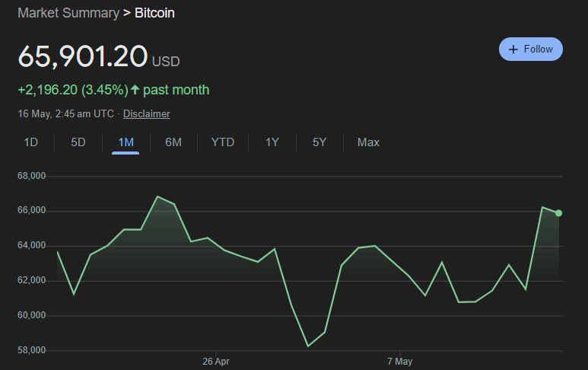The width and height of the screenshot is (588, 370).
Task: Click the current price dot on chart
Action: (558, 213)
